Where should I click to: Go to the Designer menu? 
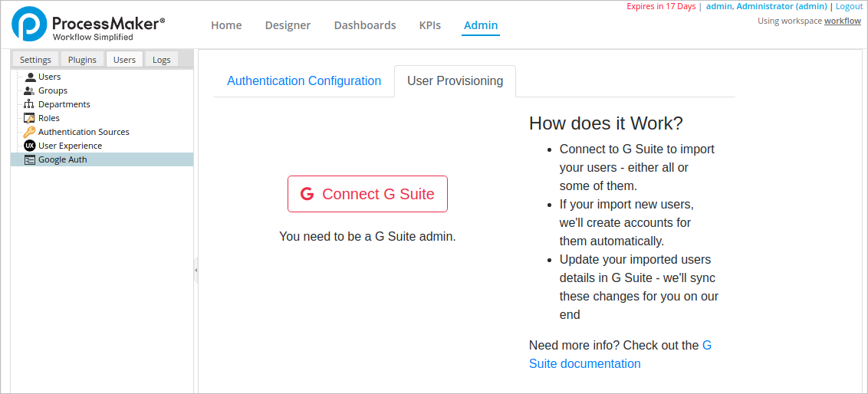288,25
